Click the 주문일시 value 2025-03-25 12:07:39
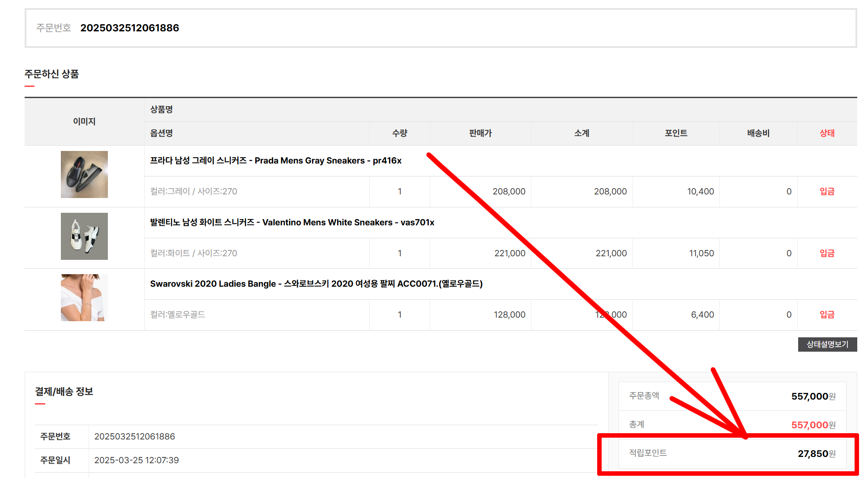 [137, 460]
